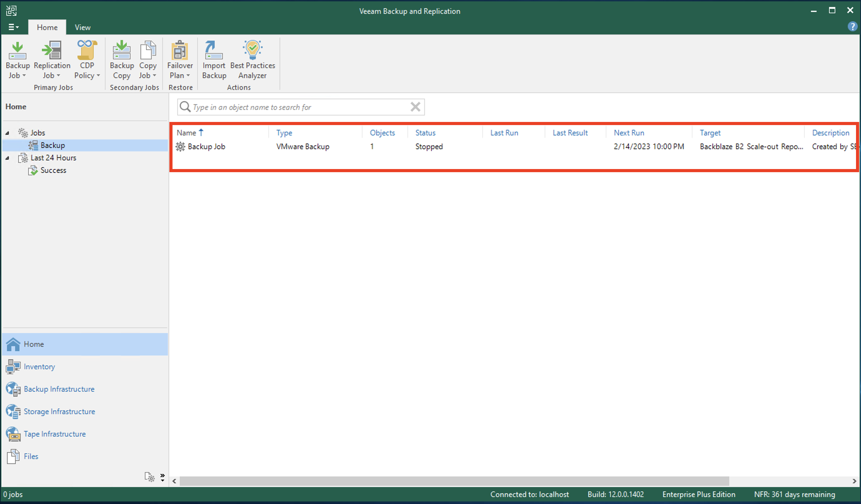Open the CDP Policy ribbon button
This screenshot has width=861, height=504.
(87, 60)
